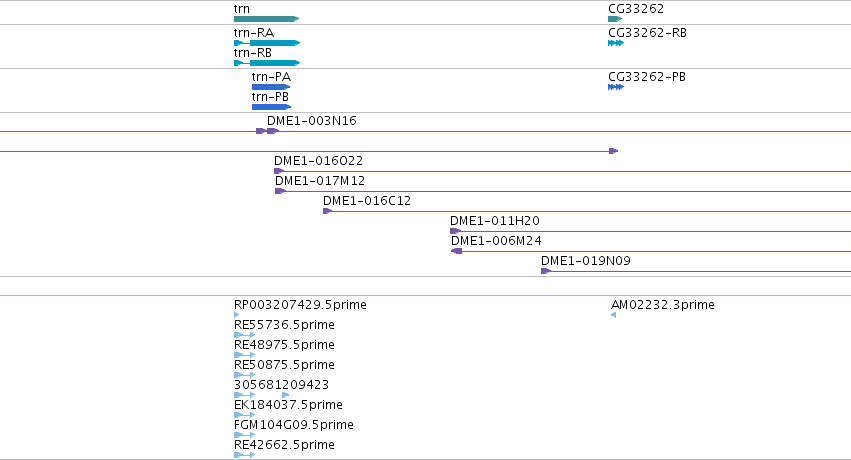The image size is (851, 460).
Task: Click the FGM104G09.5prime label
Action: click(294, 425)
